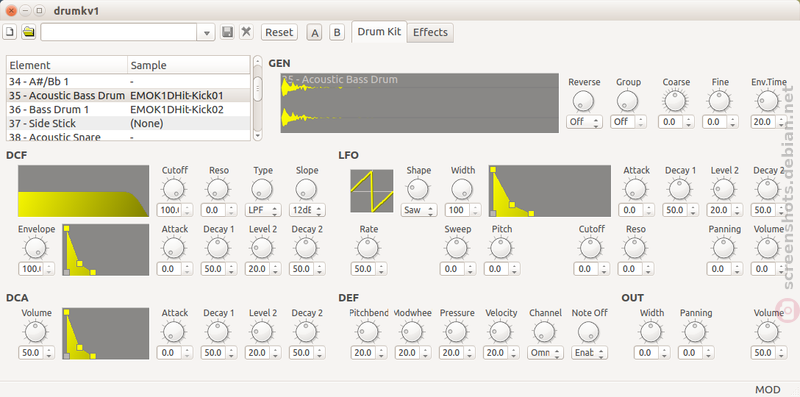800x397 pixels.
Task: Click the DEF Pitchbend knob
Action: (368, 332)
